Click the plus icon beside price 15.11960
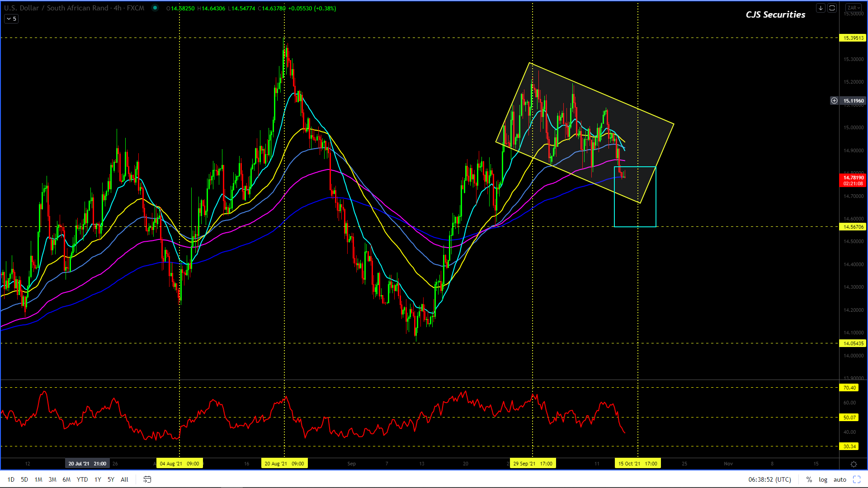Viewport: 868px width, 488px height. point(834,101)
